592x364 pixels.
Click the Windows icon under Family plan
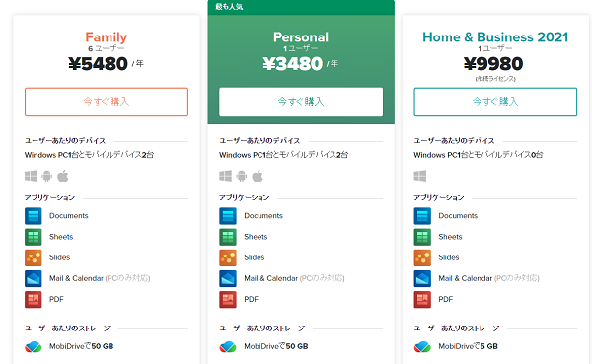click(x=31, y=176)
